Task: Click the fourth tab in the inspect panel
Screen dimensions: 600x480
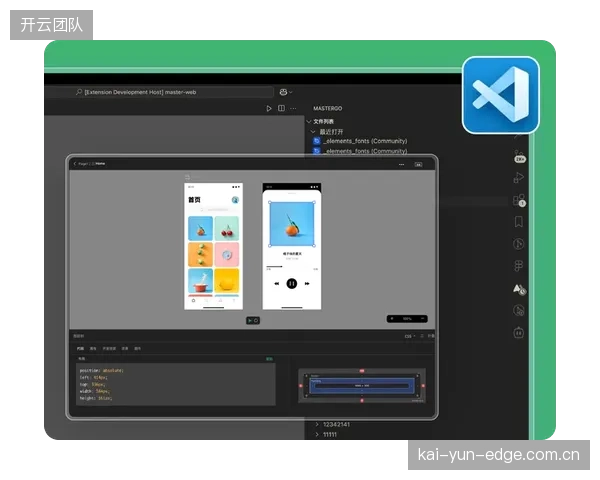Action: pos(125,349)
